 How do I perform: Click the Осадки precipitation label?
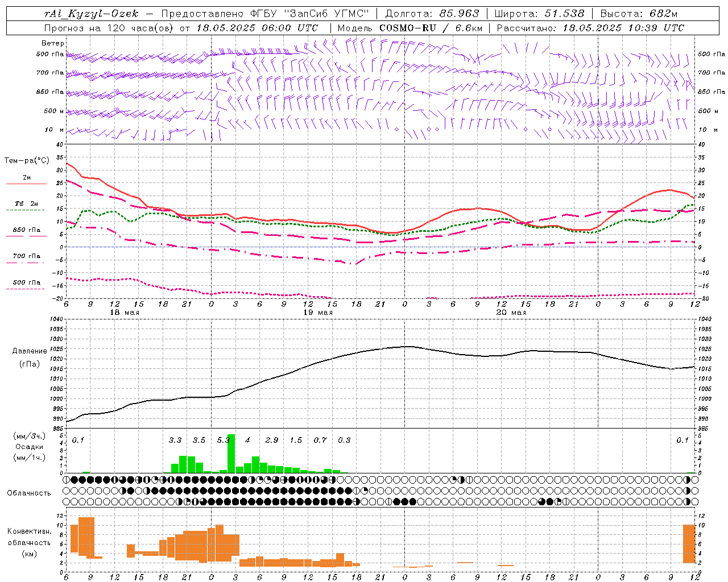[30, 447]
